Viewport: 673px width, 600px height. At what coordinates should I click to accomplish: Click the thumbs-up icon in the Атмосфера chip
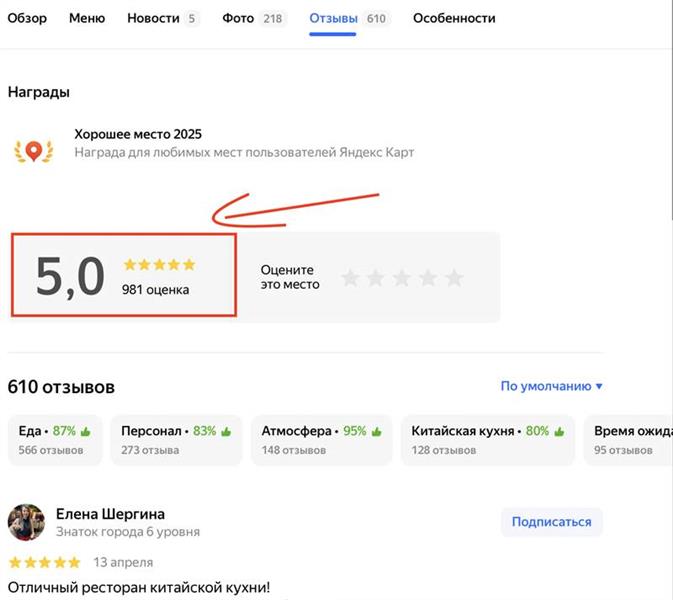click(376, 431)
